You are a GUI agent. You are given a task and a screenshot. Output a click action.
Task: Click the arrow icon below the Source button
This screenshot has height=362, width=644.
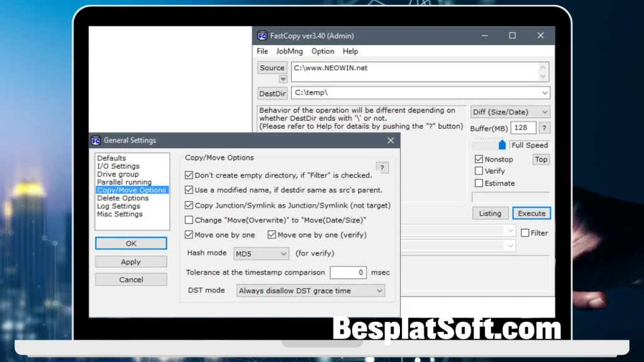tap(282, 79)
